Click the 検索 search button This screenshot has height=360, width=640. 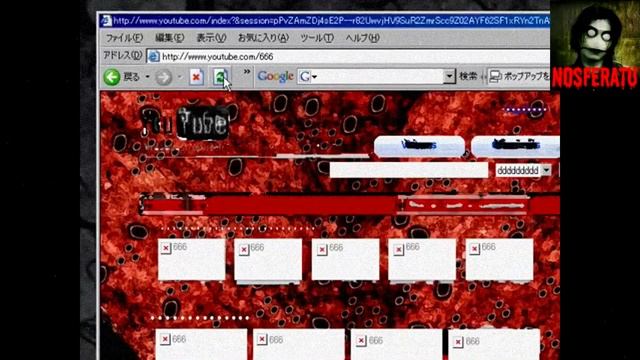click(x=468, y=76)
